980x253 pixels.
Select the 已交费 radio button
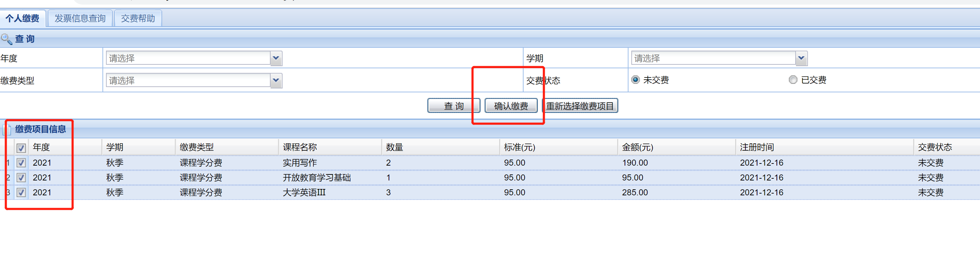tap(793, 80)
